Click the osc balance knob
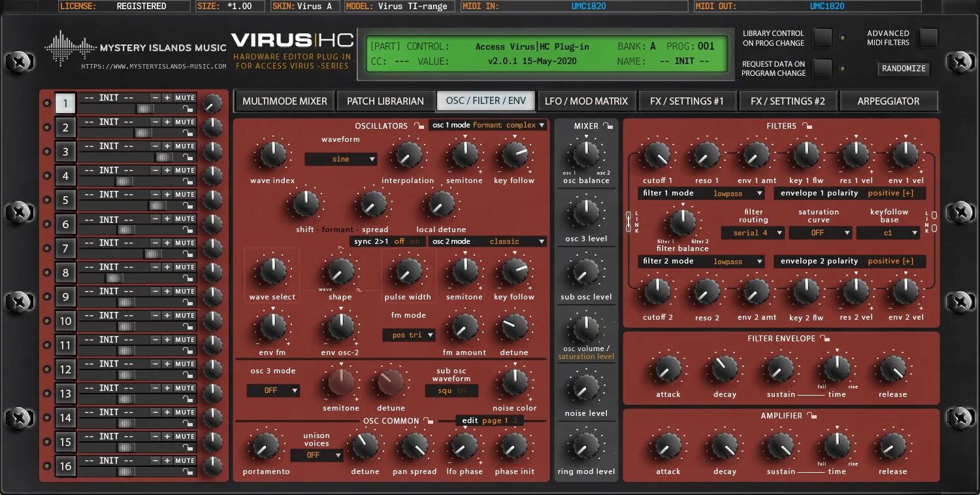The width and height of the screenshot is (980, 495). (586, 154)
